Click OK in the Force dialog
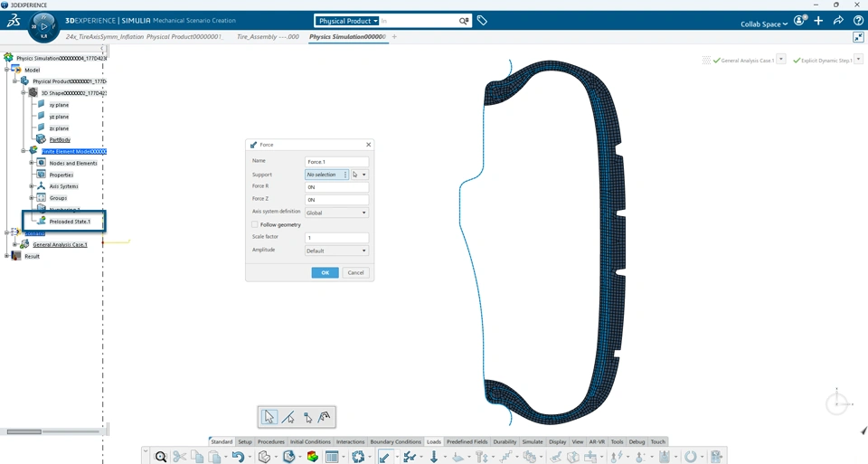 pos(325,272)
